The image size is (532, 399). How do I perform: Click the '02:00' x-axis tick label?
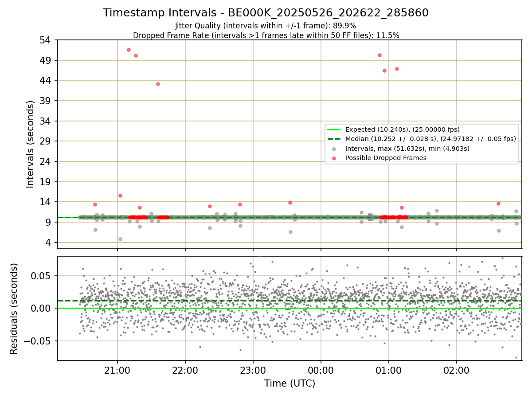pyautogui.click(x=456, y=370)
